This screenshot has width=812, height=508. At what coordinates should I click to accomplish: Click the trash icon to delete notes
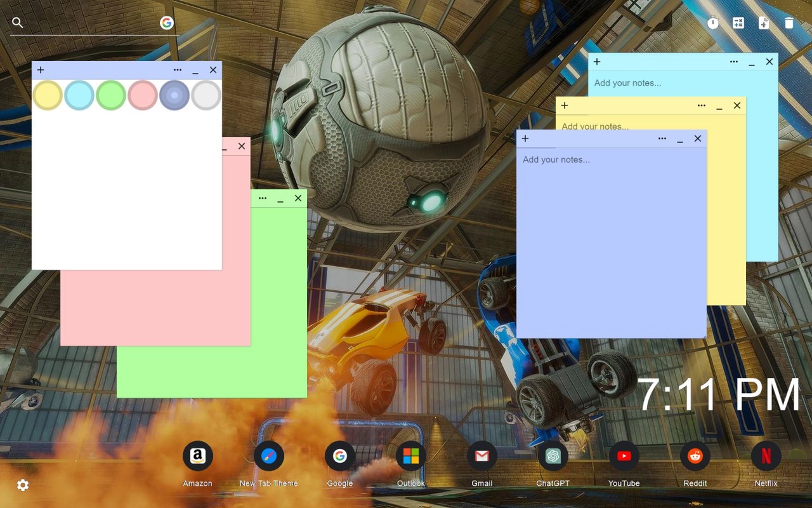point(789,23)
